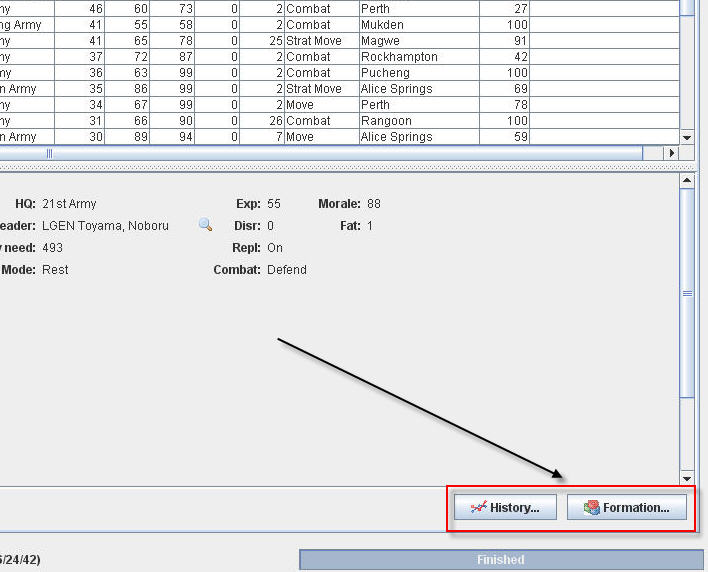
Task: Click value 27 in first Perth row
Action: tap(504, 9)
